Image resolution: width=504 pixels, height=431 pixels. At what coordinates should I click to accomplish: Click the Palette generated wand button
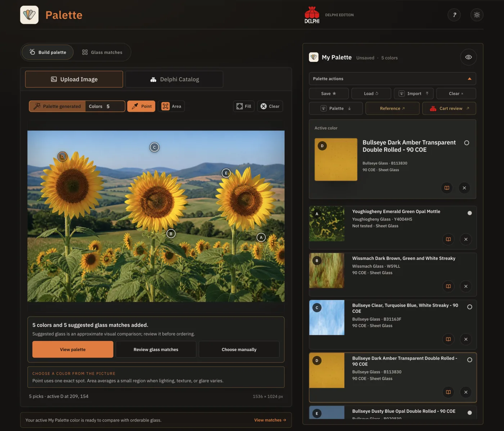pyautogui.click(x=57, y=106)
